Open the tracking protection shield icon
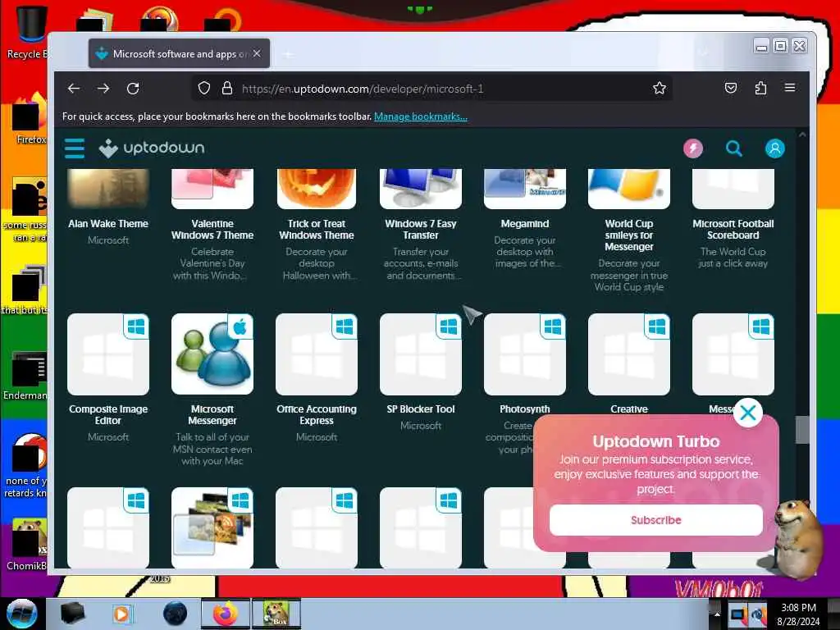This screenshot has height=630, width=840. pyautogui.click(x=204, y=88)
